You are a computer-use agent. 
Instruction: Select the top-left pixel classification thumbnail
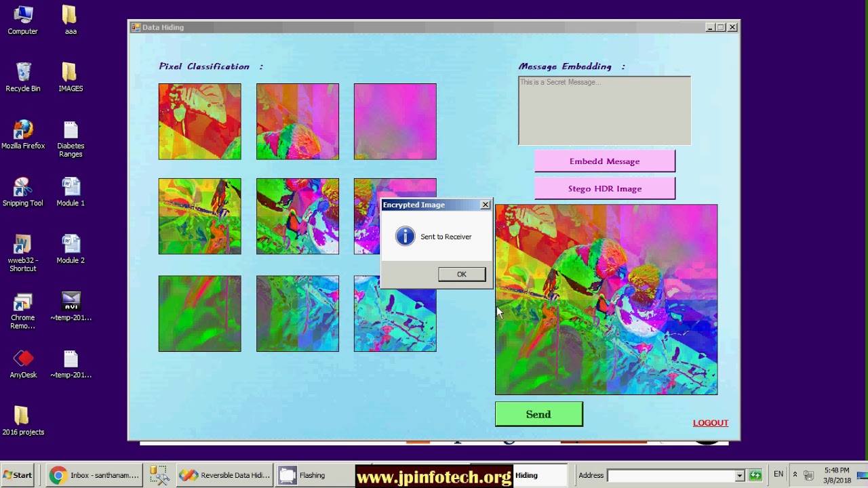199,122
